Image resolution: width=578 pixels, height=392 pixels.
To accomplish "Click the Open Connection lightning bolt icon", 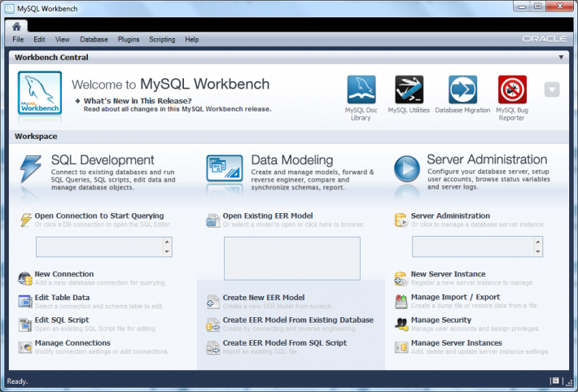I will pyautogui.click(x=26, y=220).
